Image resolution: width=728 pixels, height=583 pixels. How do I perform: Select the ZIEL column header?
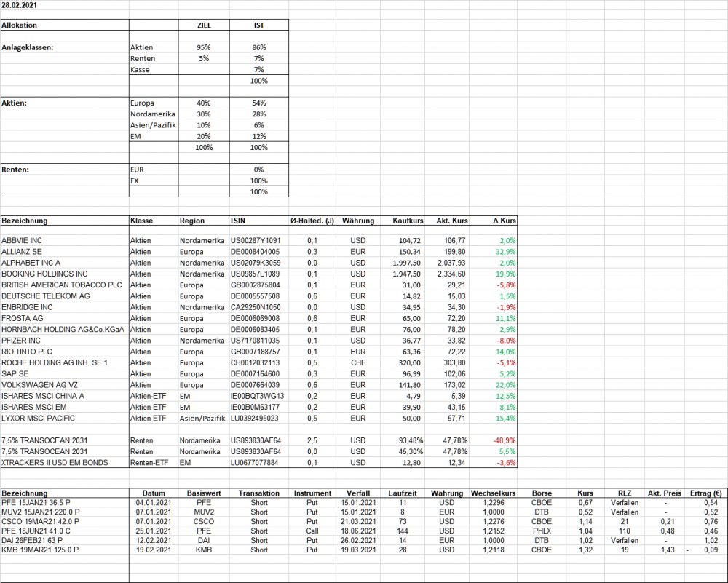[204, 25]
